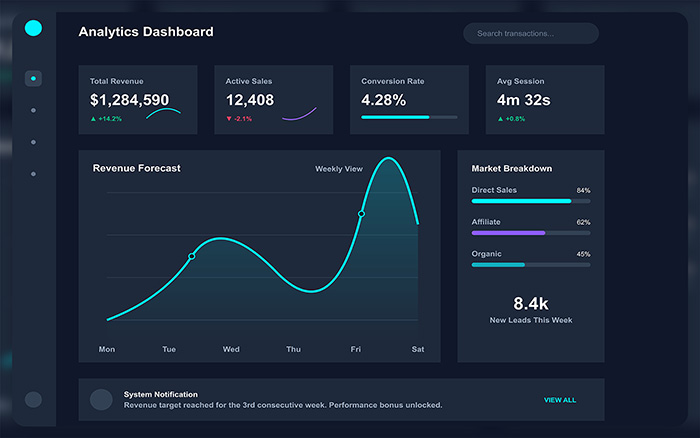Click the Affiliate label

coord(486,222)
